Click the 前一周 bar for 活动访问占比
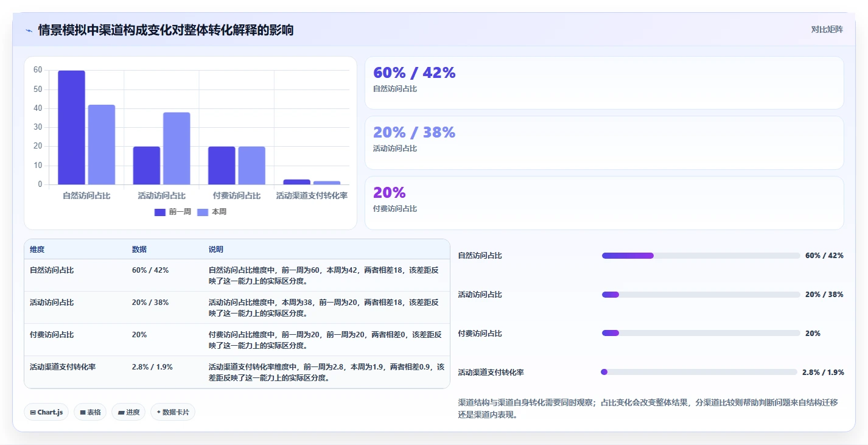Image resolution: width=868 pixels, height=445 pixels. 147,166
